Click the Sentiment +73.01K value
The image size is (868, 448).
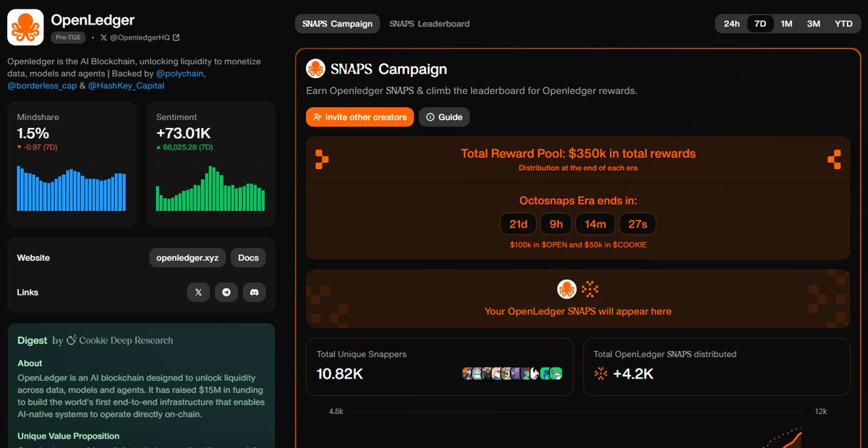tap(184, 133)
